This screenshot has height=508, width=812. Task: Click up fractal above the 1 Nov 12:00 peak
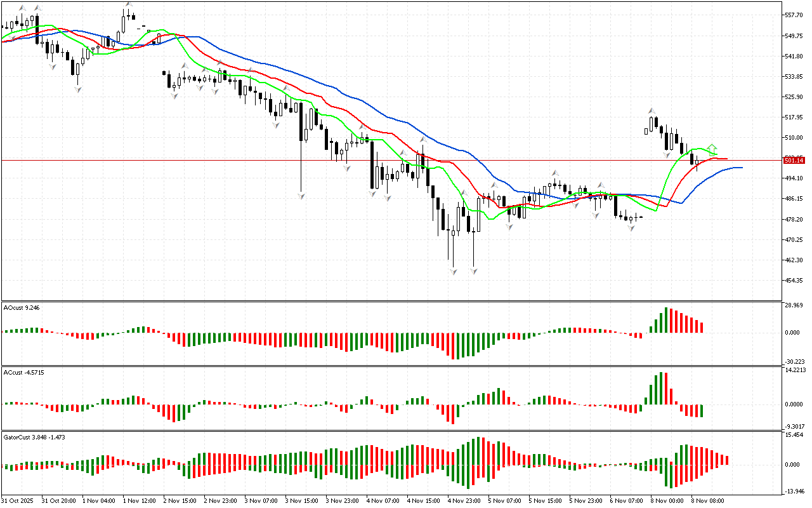(129, 4)
